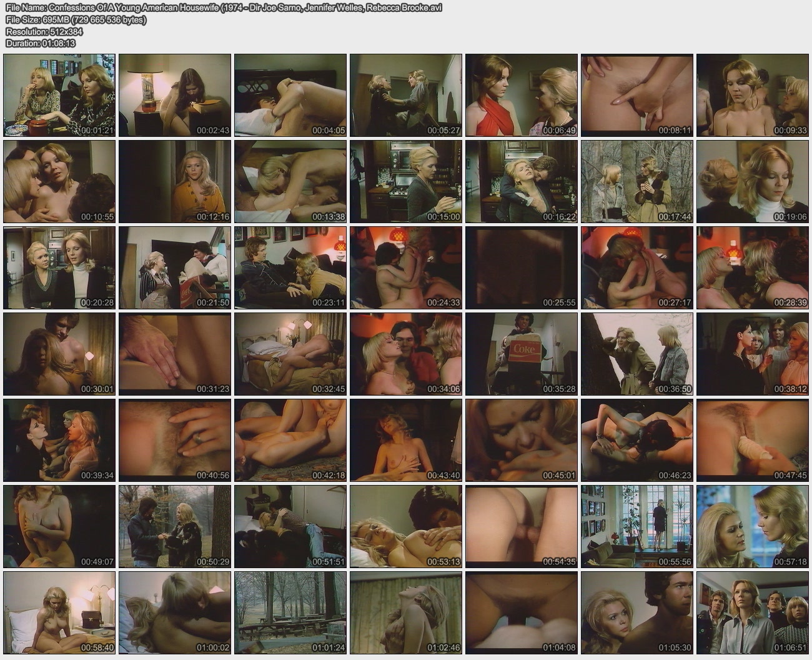Open the kitchen frame at 00:15:00
The image size is (812, 660).
coord(406,181)
